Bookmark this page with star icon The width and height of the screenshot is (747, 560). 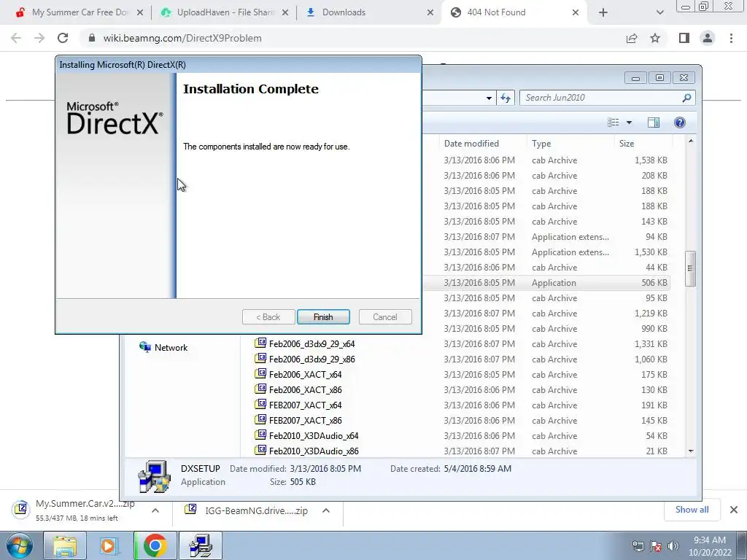coord(655,38)
